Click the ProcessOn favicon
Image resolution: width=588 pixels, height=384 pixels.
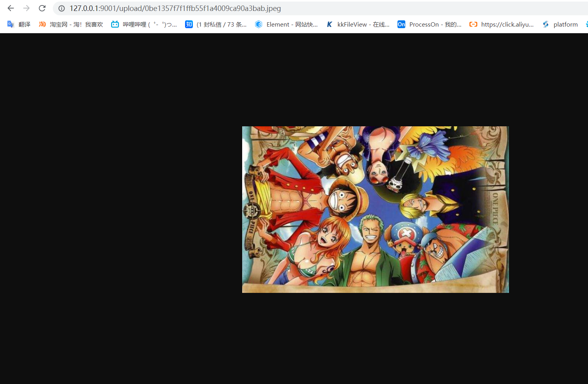tap(401, 24)
